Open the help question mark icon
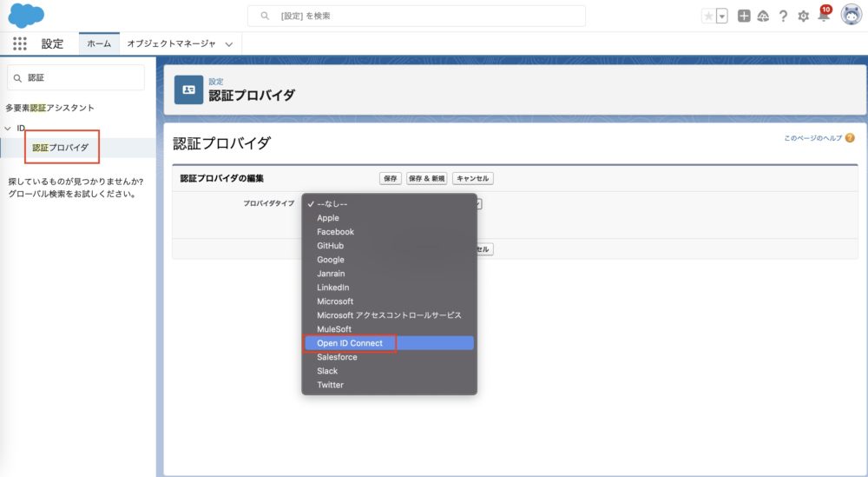 (783, 16)
